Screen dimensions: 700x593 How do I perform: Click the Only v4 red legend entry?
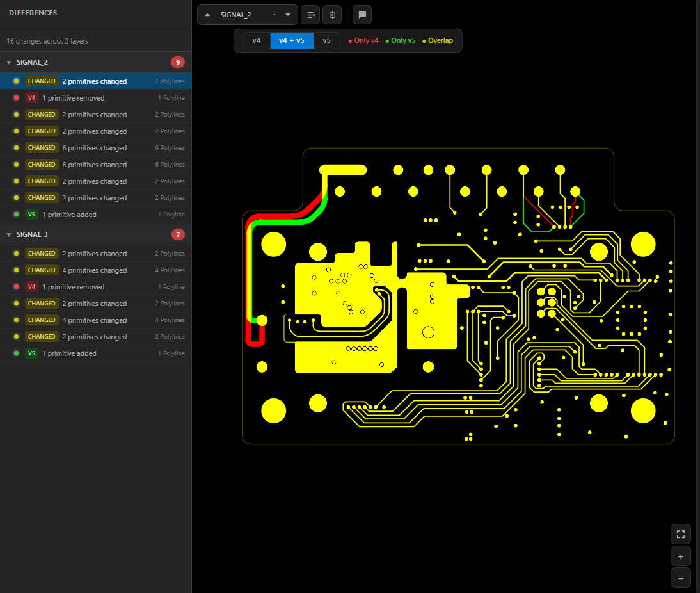[x=363, y=41]
